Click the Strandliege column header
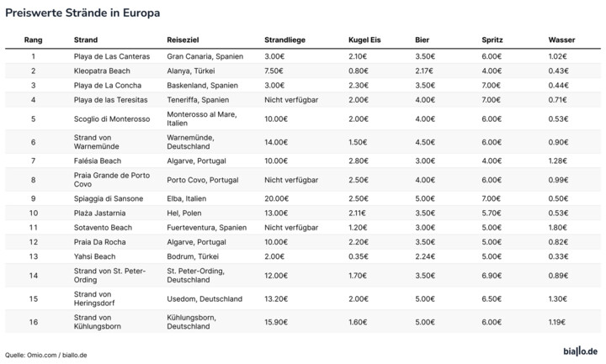 [284, 40]
